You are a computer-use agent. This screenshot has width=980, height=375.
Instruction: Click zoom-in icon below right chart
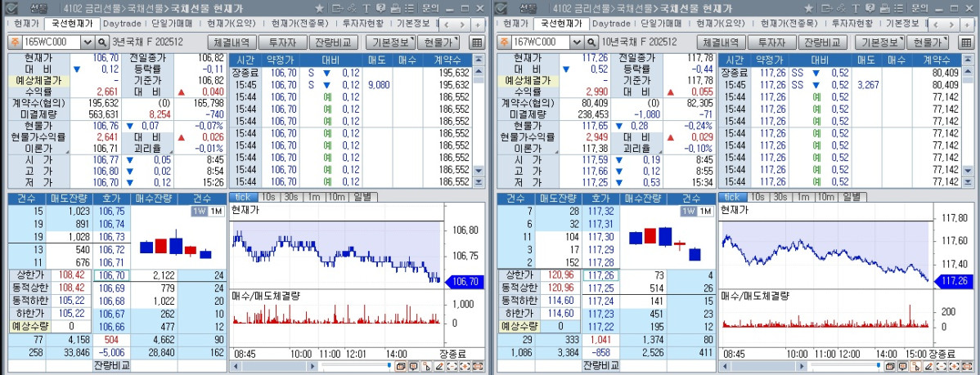[955, 366]
